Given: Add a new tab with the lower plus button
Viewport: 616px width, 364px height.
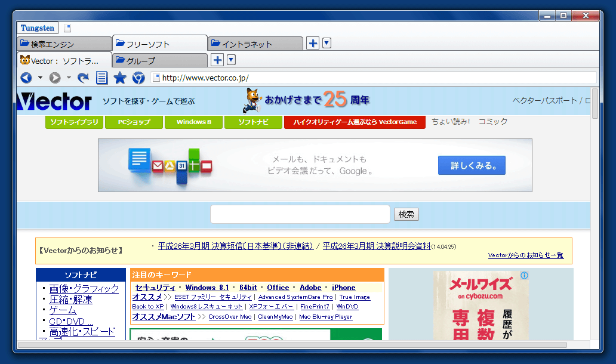Looking at the screenshot, I should click(217, 60).
